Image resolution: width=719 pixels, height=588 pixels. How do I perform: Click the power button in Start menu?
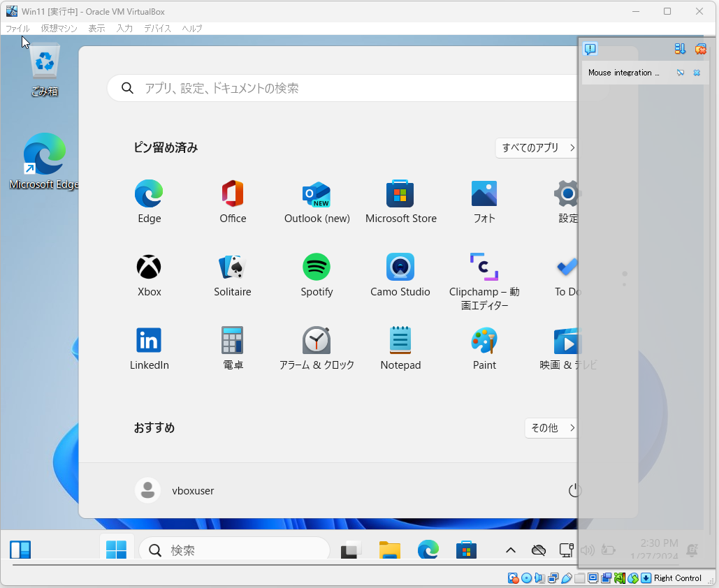click(x=574, y=490)
